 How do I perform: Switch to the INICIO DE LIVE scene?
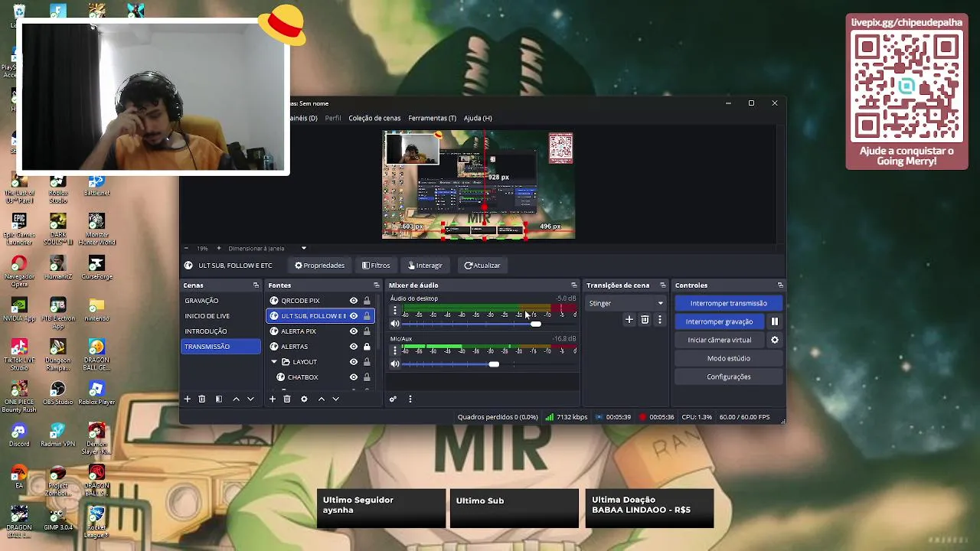[221, 316]
